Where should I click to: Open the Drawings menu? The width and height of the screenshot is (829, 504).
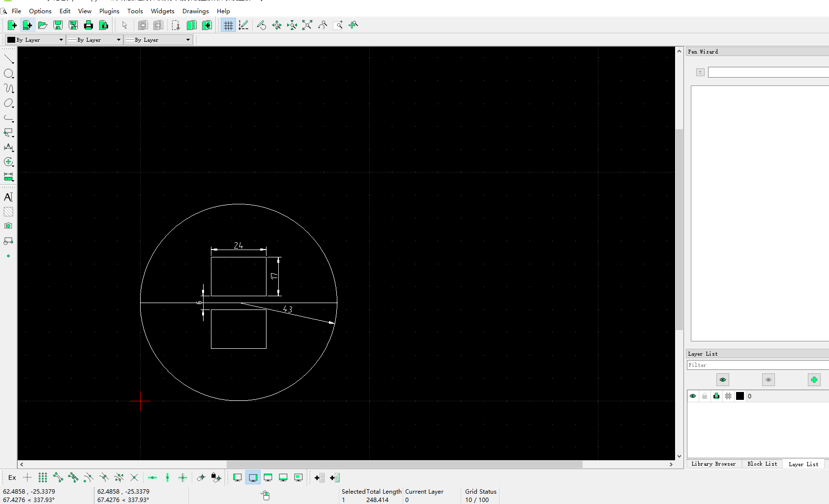click(x=196, y=11)
